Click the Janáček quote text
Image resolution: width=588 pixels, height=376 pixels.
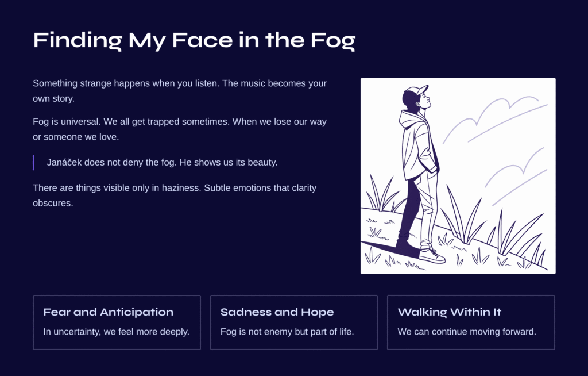coord(162,163)
